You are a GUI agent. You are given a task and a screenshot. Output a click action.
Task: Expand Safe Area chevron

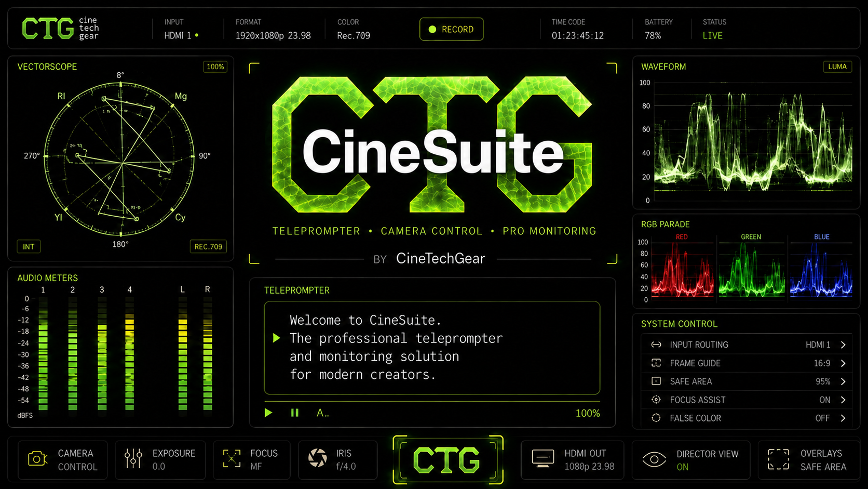pos(843,381)
